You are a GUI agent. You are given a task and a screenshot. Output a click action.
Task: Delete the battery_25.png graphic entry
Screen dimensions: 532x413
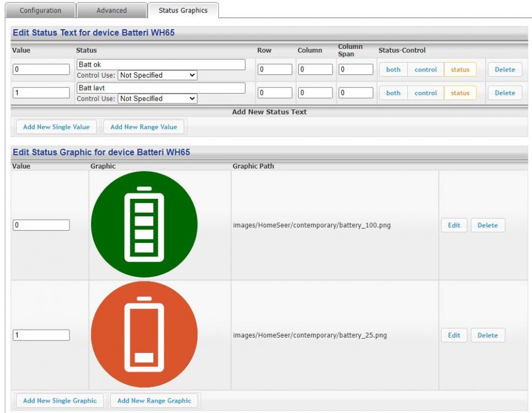tap(487, 335)
